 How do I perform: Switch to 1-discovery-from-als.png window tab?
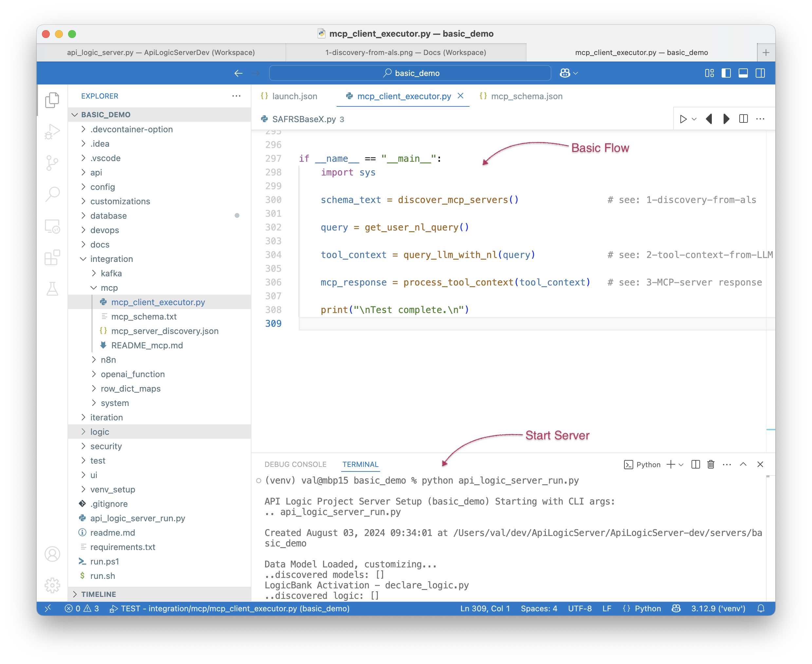406,52
